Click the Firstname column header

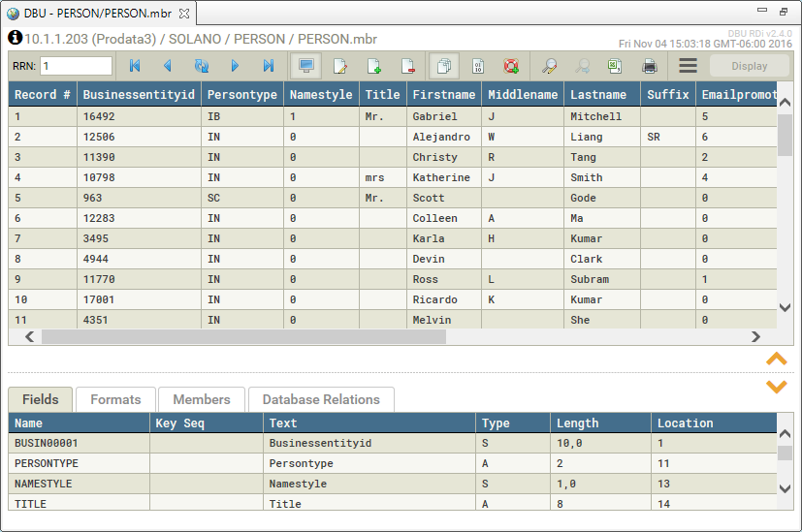pyautogui.click(x=444, y=95)
